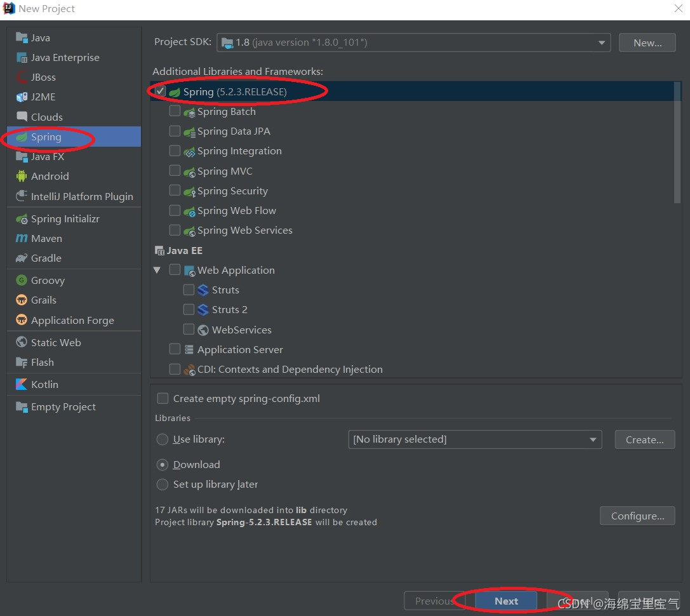Select the Groovy G icon
This screenshot has width=690, height=616.
pyautogui.click(x=22, y=280)
